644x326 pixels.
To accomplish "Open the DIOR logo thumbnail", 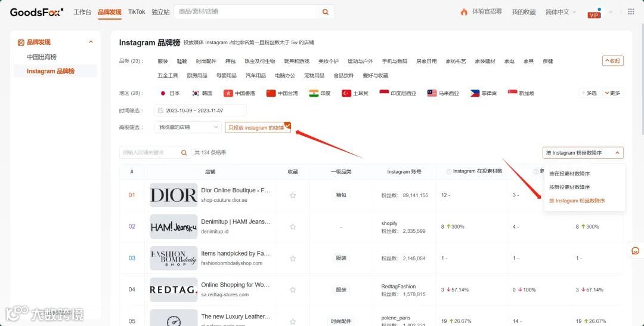I will [174, 195].
